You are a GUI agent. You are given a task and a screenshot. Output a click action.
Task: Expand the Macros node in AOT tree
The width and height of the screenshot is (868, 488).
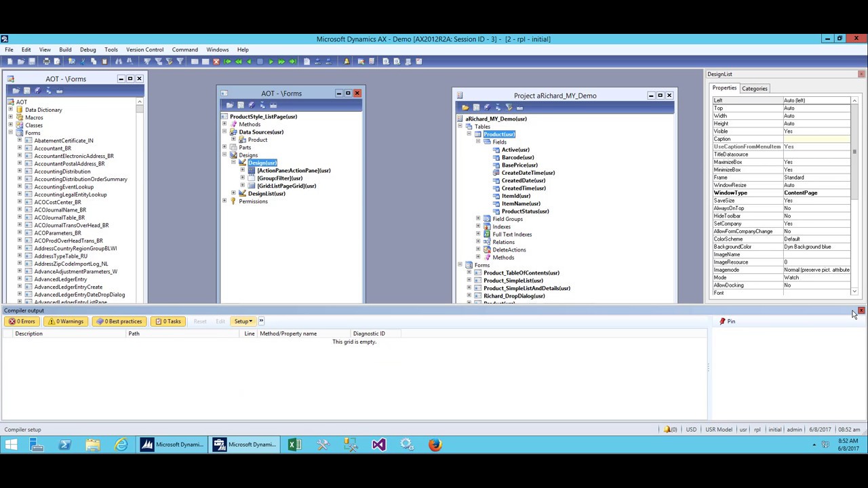10,117
